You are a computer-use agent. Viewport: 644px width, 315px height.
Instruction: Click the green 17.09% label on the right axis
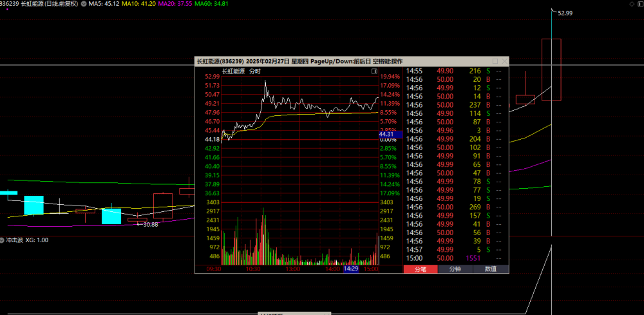[390, 193]
